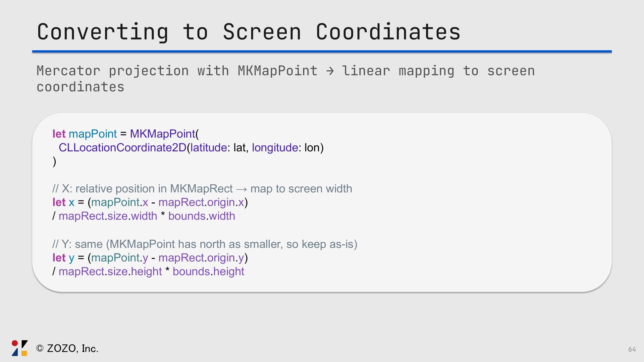
Task: Click the "// X: relative position" comment
Action: point(142,189)
